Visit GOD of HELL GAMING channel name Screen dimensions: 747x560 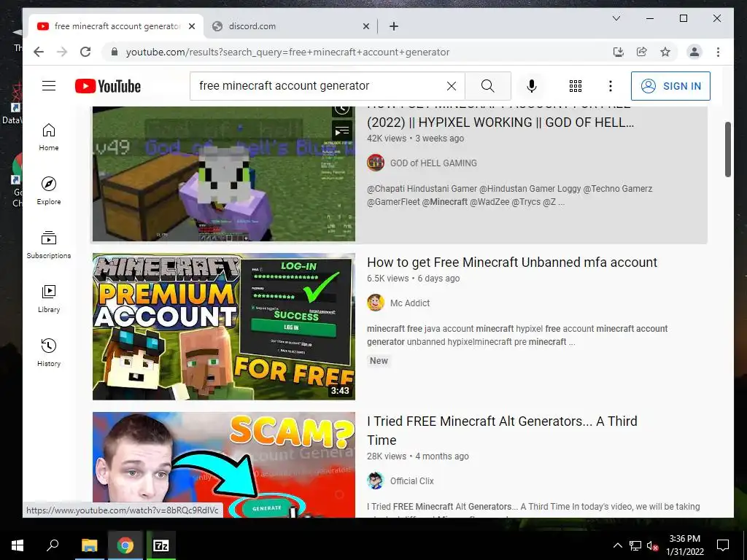pos(433,163)
